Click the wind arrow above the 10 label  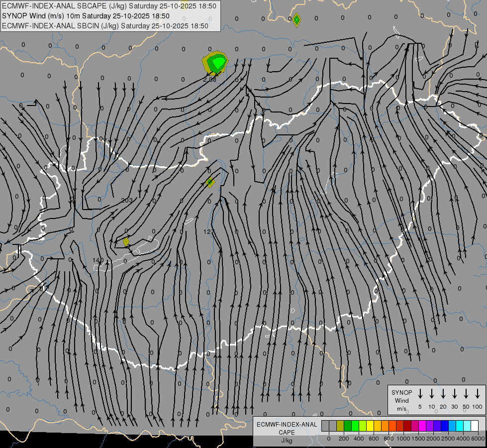coord(432,394)
